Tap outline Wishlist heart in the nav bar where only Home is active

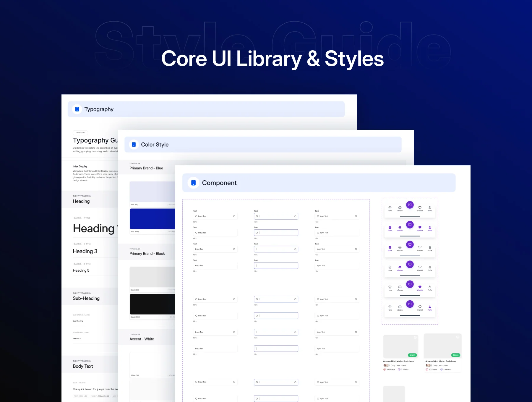pyautogui.click(x=420, y=247)
